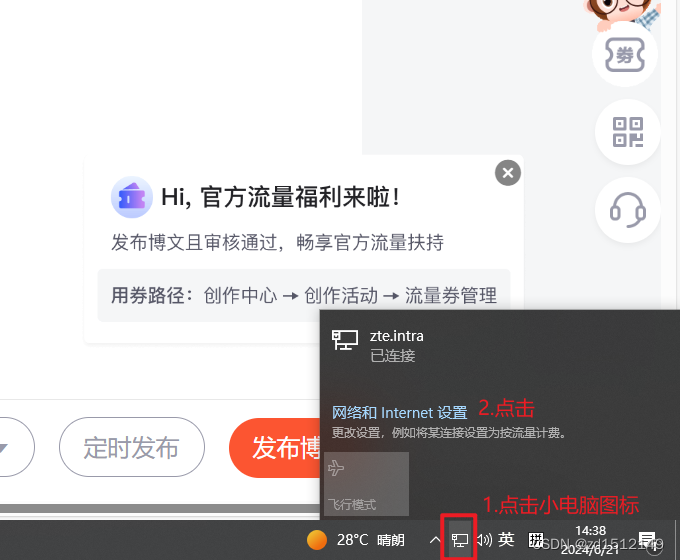
Task: Open the customer service headset icon
Action: click(x=628, y=210)
